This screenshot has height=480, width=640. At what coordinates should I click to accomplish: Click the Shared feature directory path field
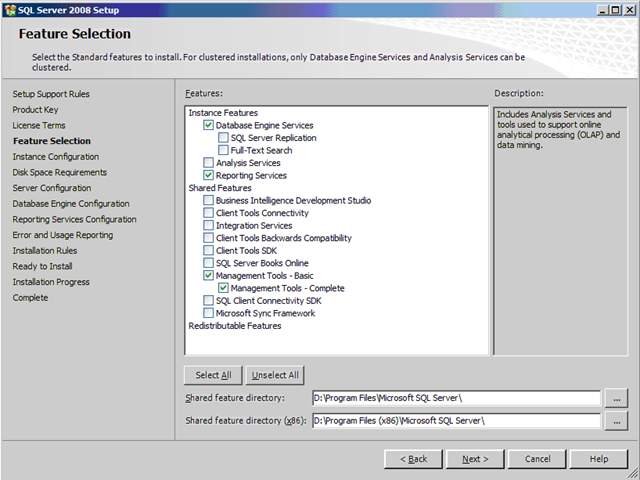coord(457,398)
